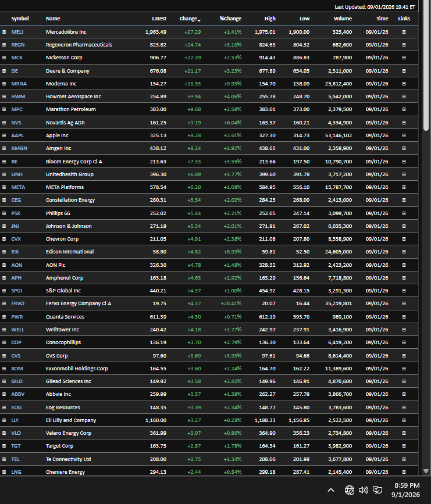Viewport: 431px width, 504px height.
Task: Expand the LNG row plus icon
Action: click(4, 472)
